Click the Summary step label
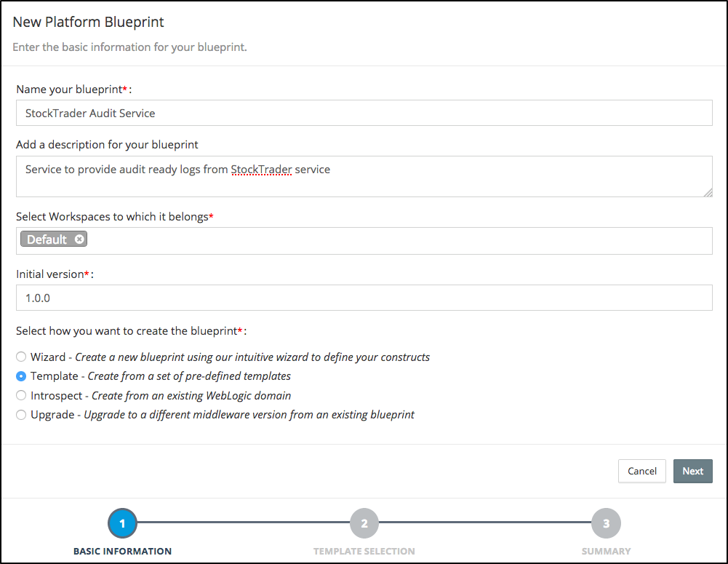 pyautogui.click(x=606, y=551)
